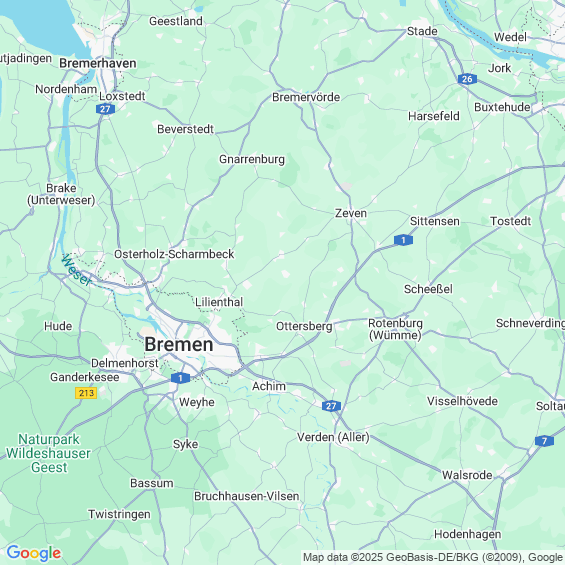Select Rotenburg (Wümme) on the map
Viewport: 565px width, 565px height.
point(395,329)
